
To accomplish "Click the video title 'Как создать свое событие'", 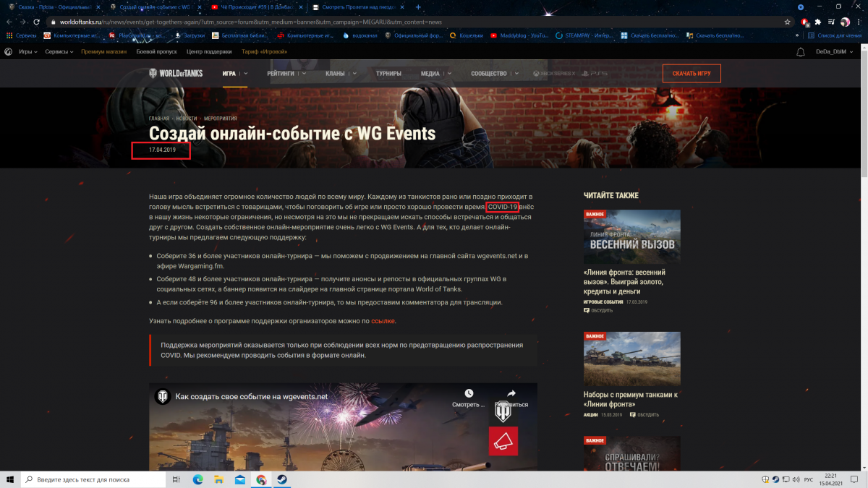I will coord(252,396).
